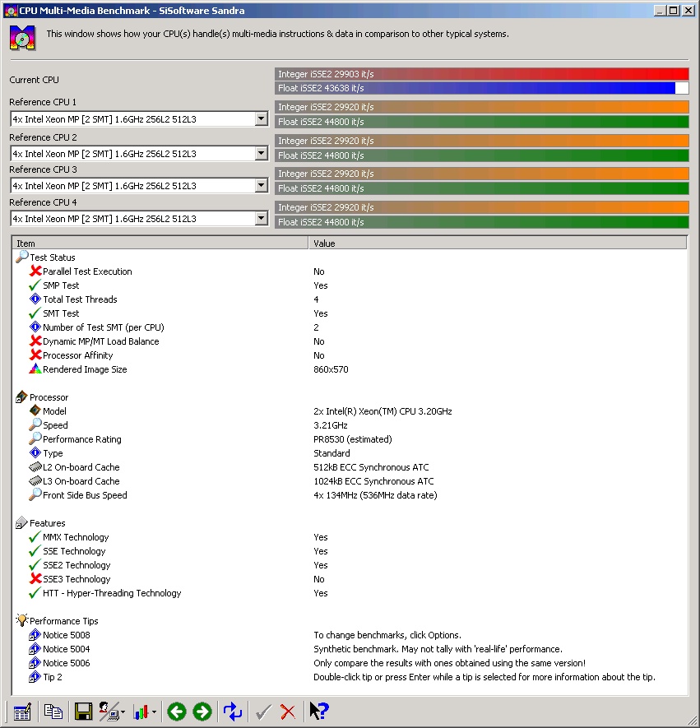Click the Features section icon
700x728 pixels.
[x=21, y=523]
